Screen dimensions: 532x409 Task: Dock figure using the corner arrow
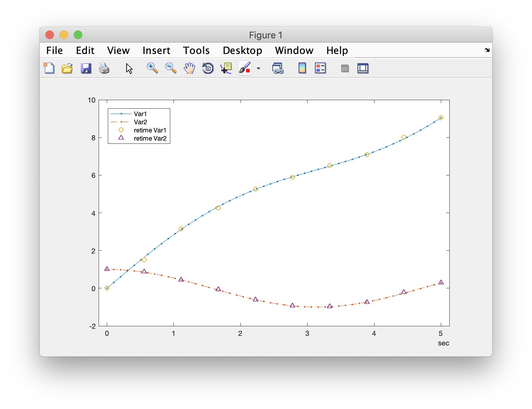coord(487,50)
